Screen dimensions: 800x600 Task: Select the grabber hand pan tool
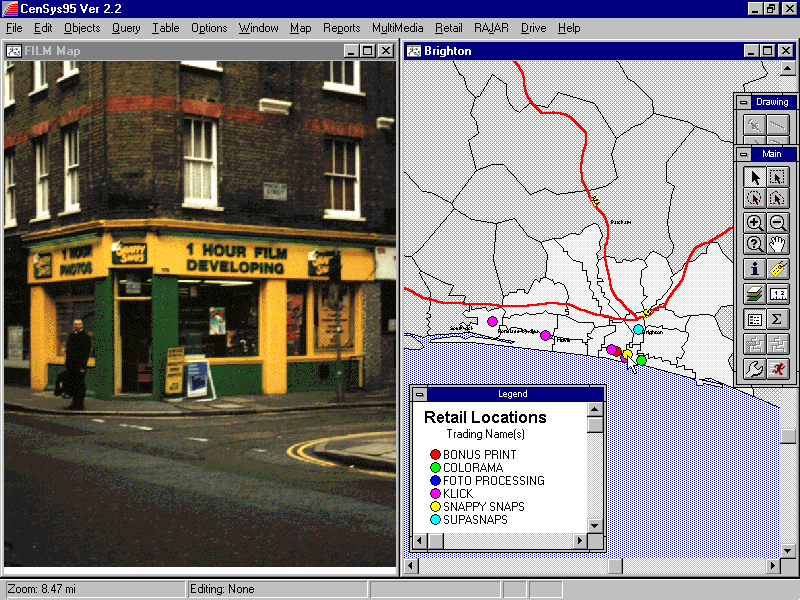pos(778,244)
